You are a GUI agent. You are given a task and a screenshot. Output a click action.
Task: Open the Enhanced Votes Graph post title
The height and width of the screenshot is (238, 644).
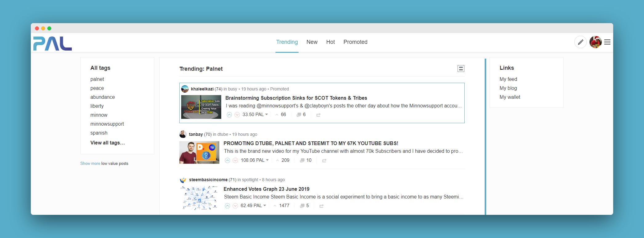click(x=267, y=189)
